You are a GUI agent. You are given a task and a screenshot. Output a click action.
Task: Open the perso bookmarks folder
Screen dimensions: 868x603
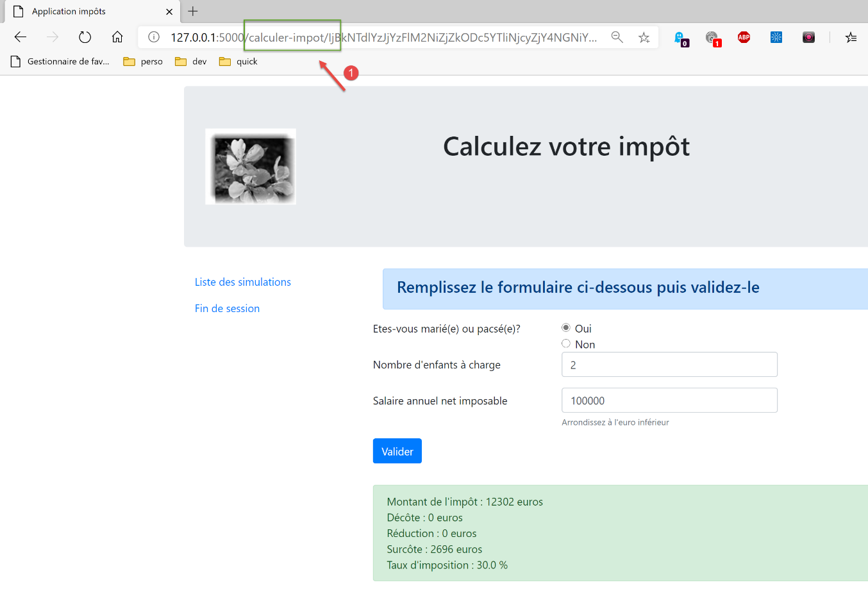point(143,62)
